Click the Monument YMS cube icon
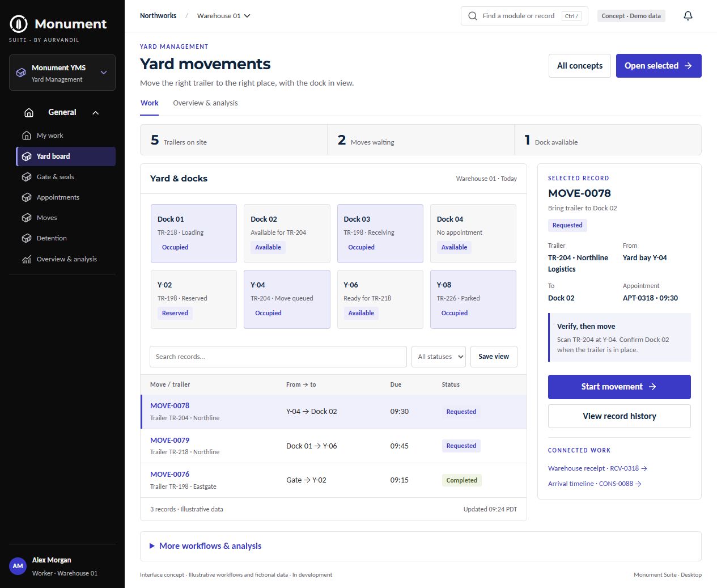The height and width of the screenshot is (588, 717). pyautogui.click(x=21, y=73)
